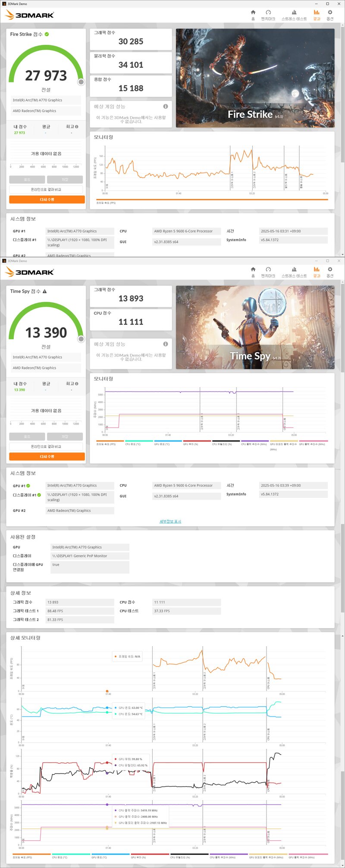The image size is (345, 868).
Task: Click GPU load 99.80 % tooltip entry
Action: click(129, 759)
